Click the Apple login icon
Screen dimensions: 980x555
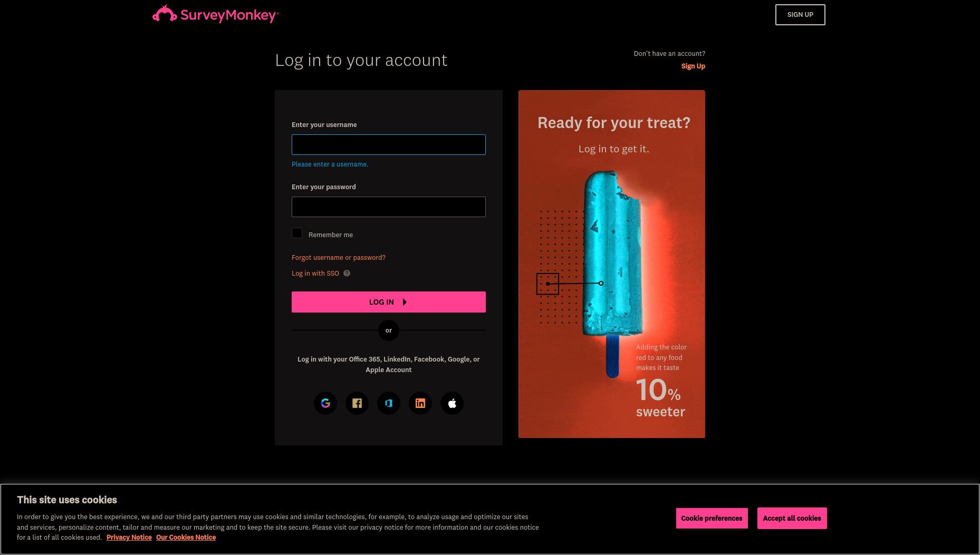point(452,403)
